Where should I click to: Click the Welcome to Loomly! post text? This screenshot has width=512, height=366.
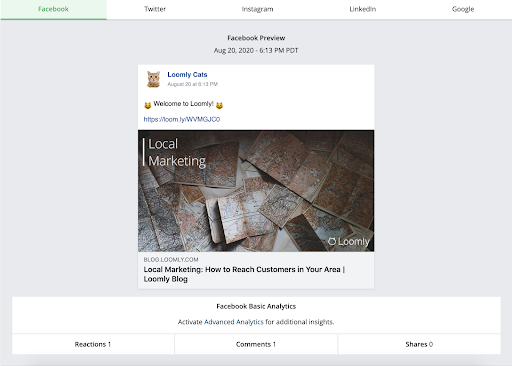(183, 104)
